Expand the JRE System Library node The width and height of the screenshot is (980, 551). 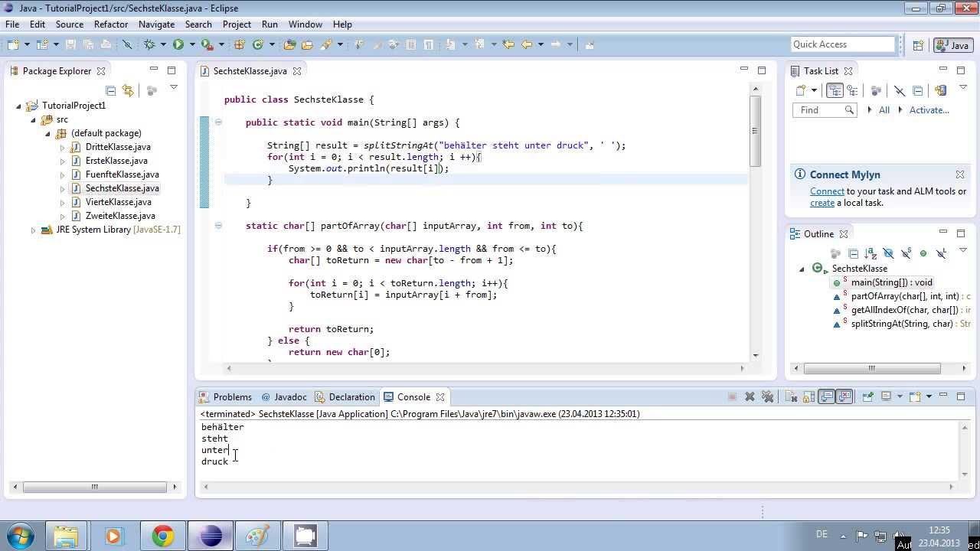(x=33, y=230)
